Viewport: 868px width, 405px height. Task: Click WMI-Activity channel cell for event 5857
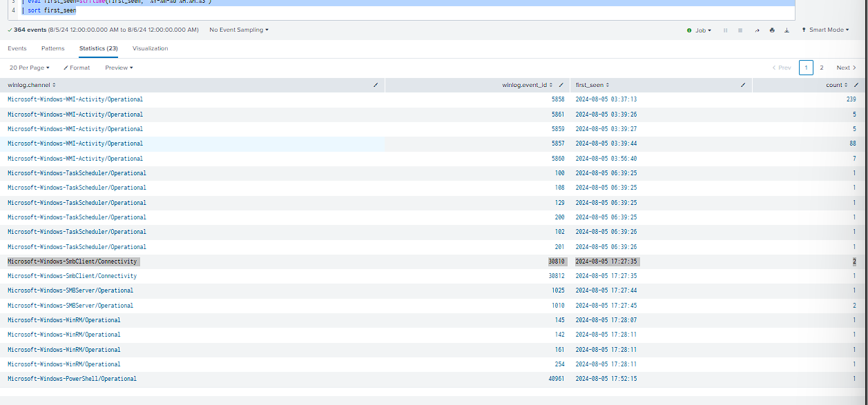75,144
